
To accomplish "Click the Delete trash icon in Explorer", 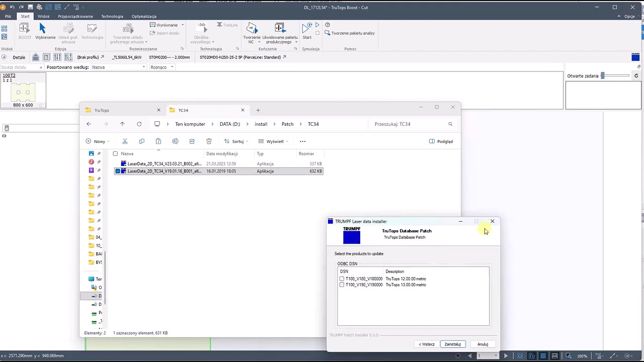I will pyautogui.click(x=209, y=141).
